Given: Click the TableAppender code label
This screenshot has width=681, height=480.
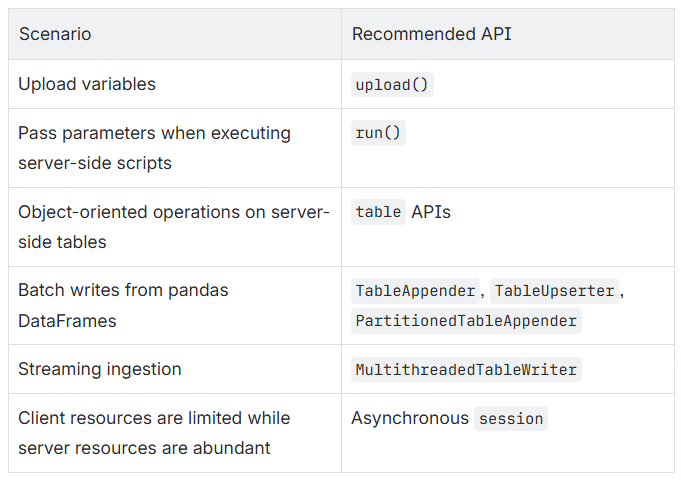Looking at the screenshot, I should (415, 291).
